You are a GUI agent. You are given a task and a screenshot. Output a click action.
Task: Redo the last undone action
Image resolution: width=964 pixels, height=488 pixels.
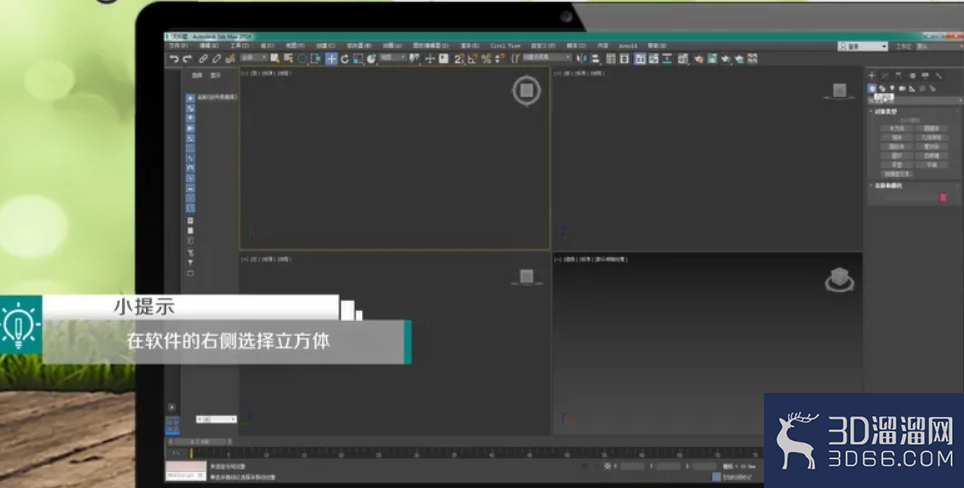point(187,58)
